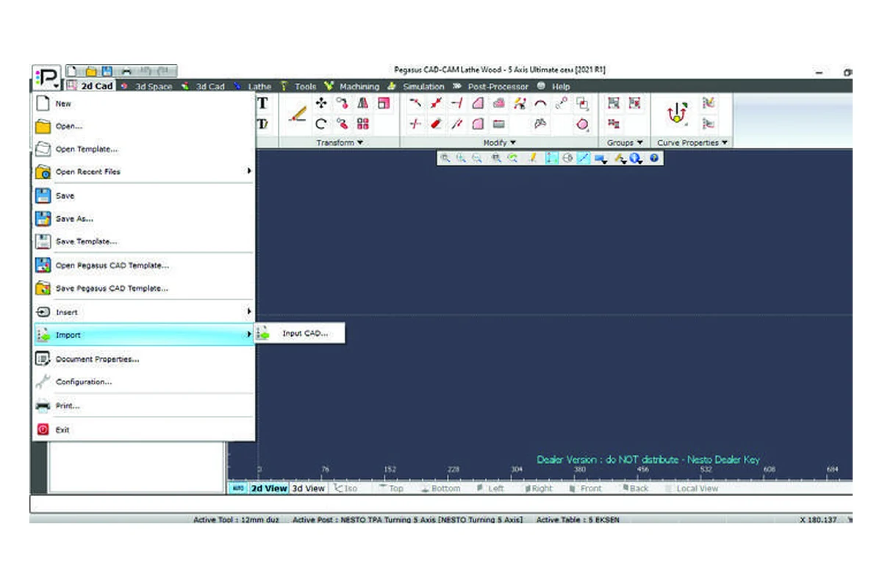Switch to Bottom view
882x588 pixels.
tap(440, 488)
